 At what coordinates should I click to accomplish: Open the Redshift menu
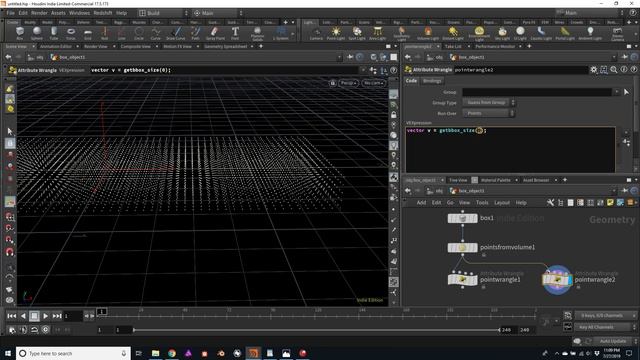102,13
